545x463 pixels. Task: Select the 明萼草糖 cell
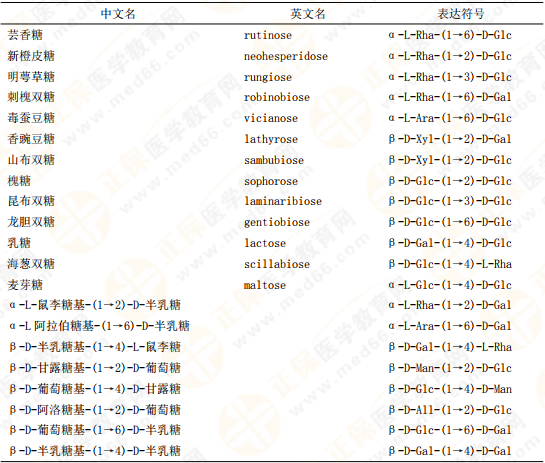(x=31, y=76)
